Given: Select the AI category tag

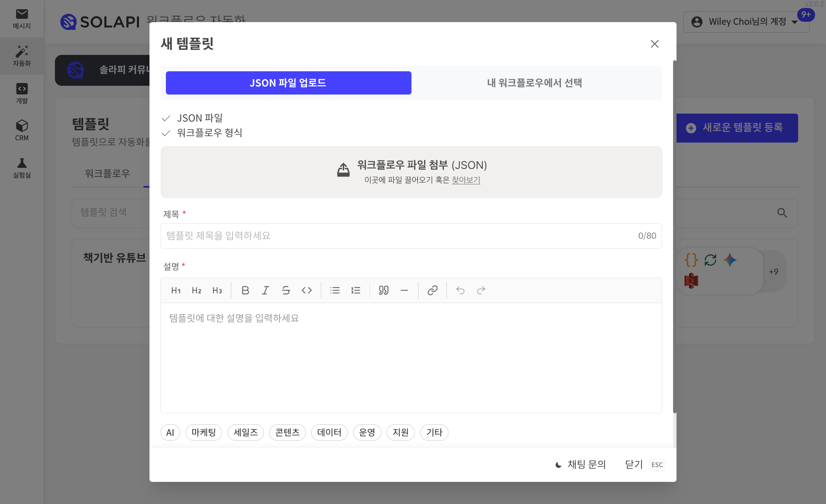Looking at the screenshot, I should tap(170, 433).
